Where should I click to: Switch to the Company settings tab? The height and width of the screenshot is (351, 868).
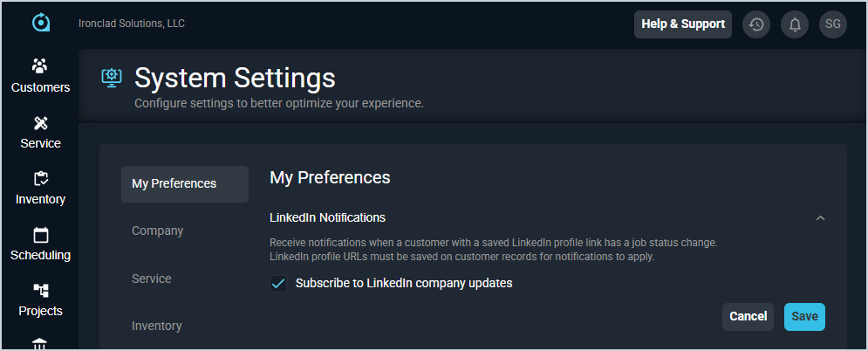coord(158,231)
